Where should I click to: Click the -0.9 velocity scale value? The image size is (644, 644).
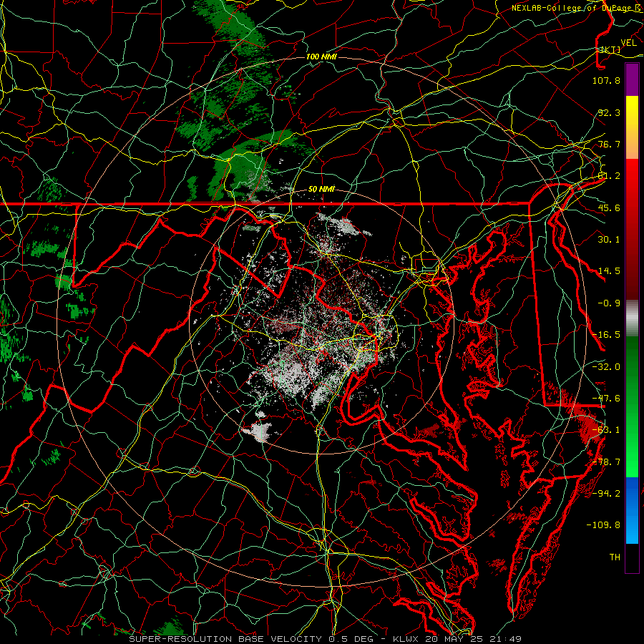(609, 303)
